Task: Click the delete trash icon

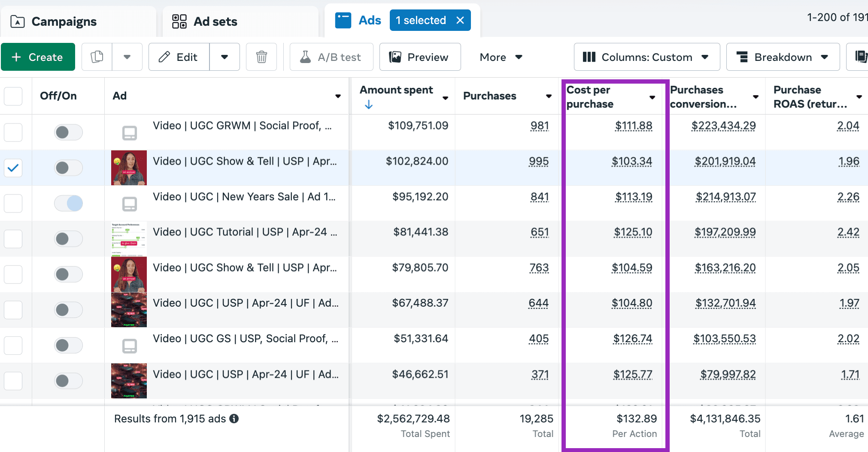Action: [261, 57]
